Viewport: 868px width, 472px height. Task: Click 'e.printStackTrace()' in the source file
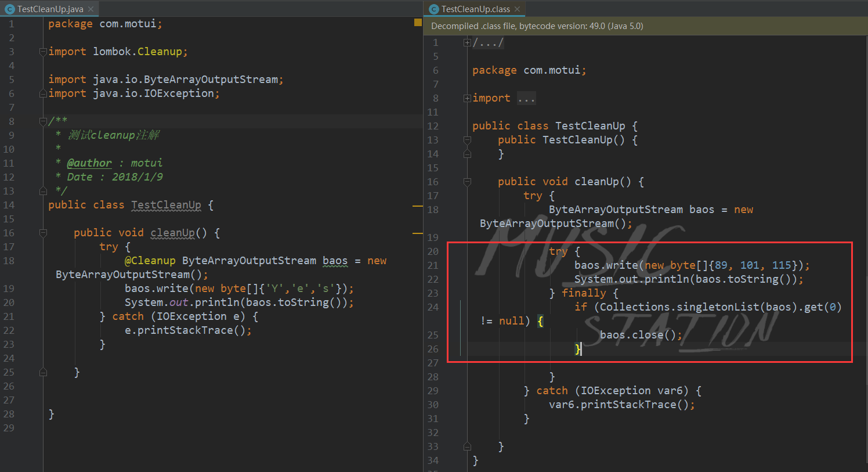pos(185,330)
